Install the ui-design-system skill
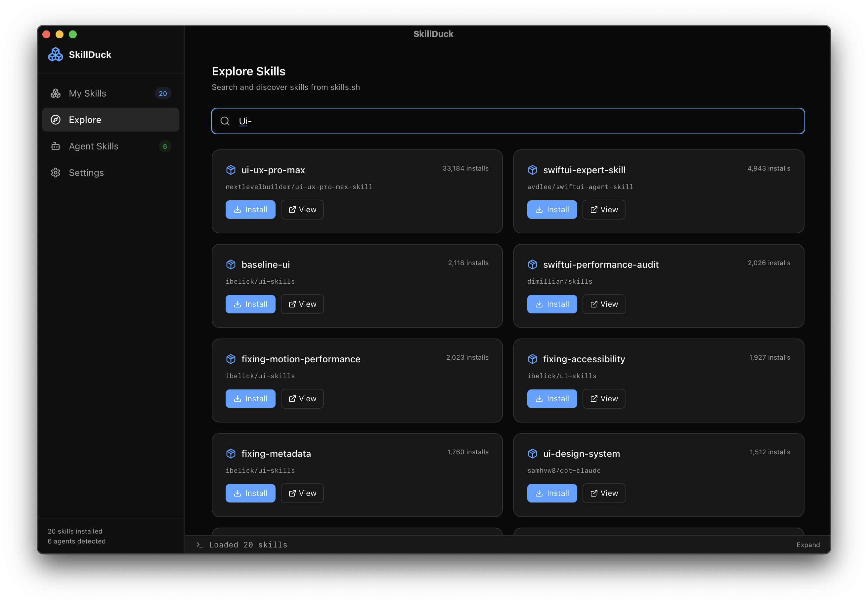This screenshot has height=603, width=868. (x=552, y=493)
